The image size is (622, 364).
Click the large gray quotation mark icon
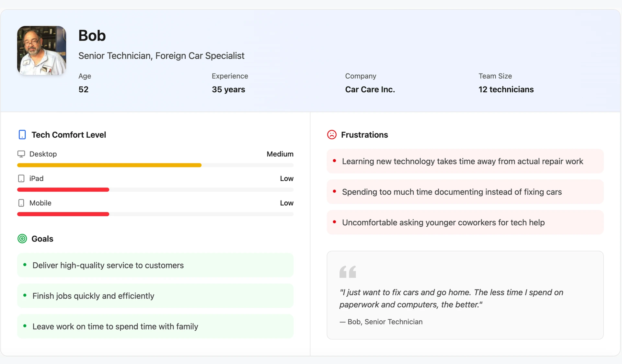tap(348, 272)
